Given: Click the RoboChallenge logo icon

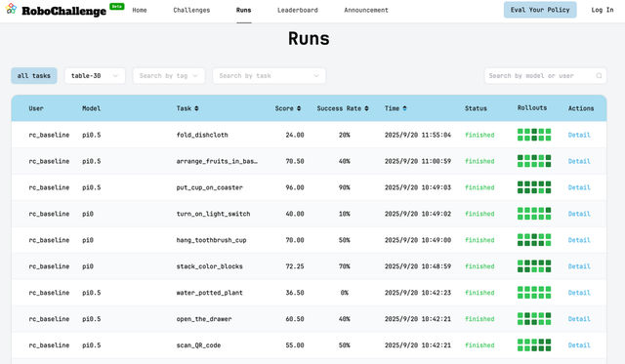Looking at the screenshot, I should click(x=11, y=9).
